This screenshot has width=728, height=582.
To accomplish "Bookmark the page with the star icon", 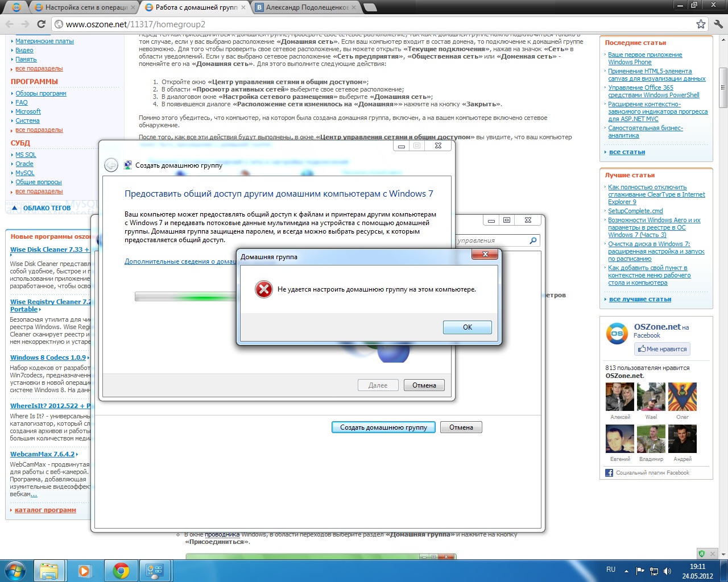I will (x=701, y=24).
